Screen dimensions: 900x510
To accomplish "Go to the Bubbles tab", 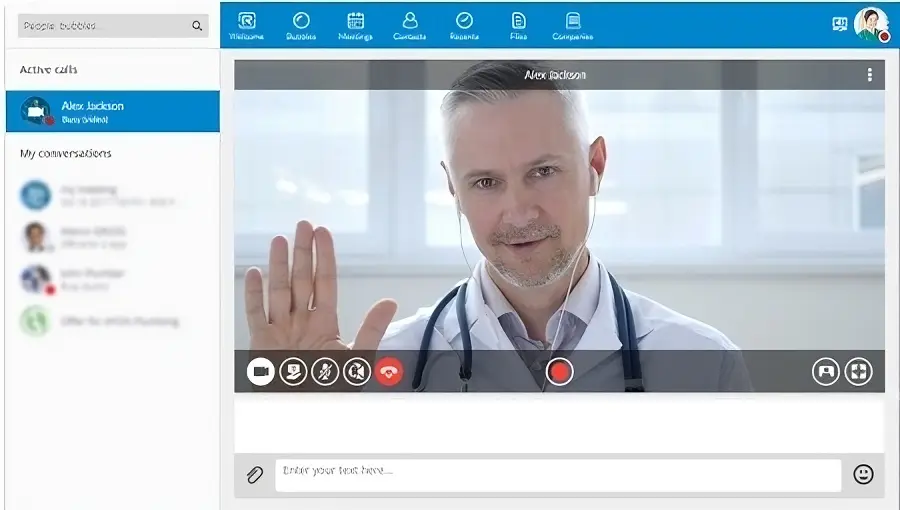I will 301,25.
